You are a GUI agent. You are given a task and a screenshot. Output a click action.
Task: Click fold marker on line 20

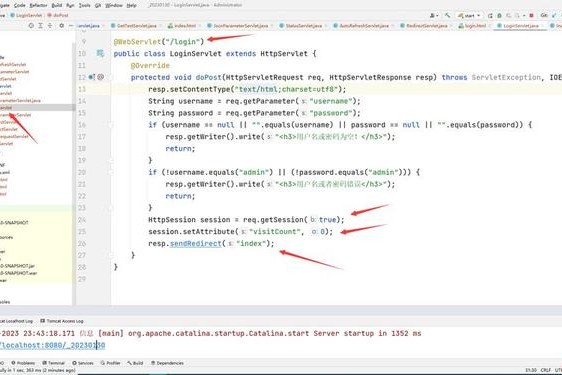(x=110, y=172)
